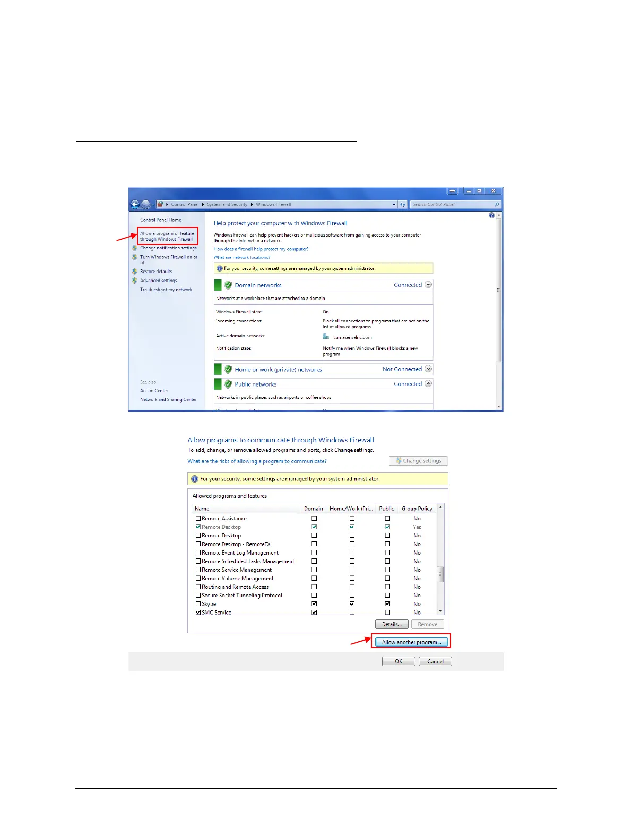Click scroll-down arrow of allowed programs list
Screen dimensions: 632x840
click(x=440, y=611)
